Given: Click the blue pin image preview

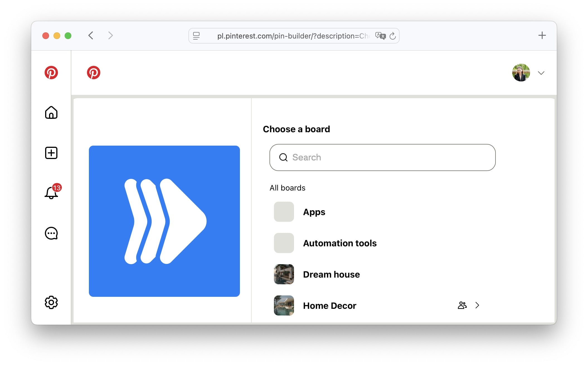Looking at the screenshot, I should pyautogui.click(x=164, y=221).
